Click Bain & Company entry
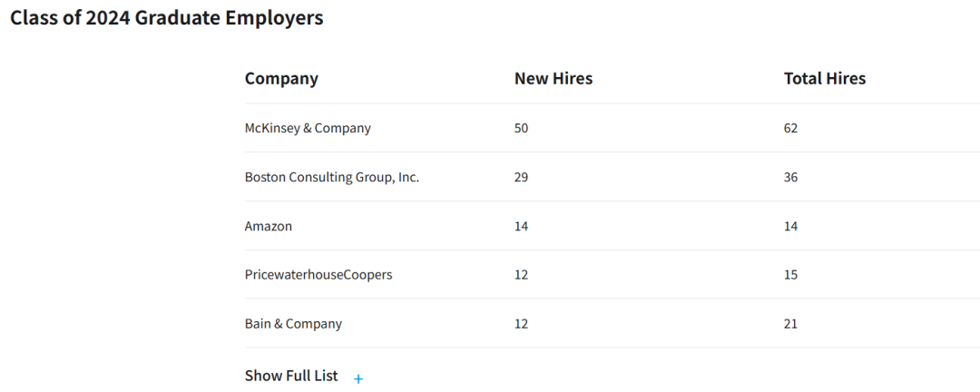This screenshot has height=392, width=980. tap(293, 323)
